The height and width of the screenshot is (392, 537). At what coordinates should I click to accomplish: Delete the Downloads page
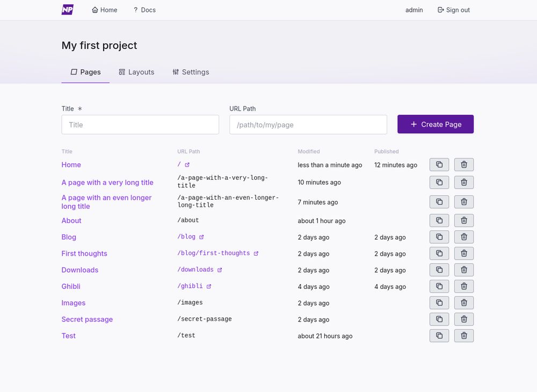point(464,270)
